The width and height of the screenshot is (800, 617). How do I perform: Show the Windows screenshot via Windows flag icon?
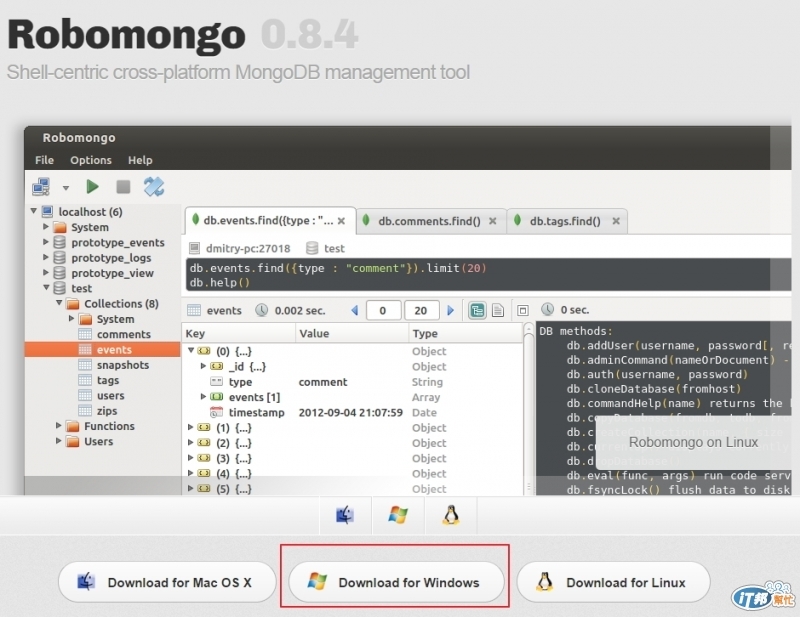click(x=398, y=515)
